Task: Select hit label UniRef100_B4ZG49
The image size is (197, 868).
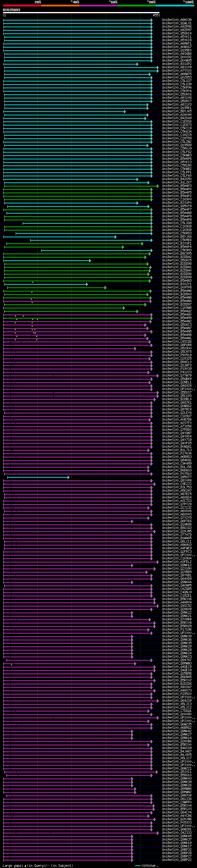Action: pyautogui.click(x=177, y=118)
